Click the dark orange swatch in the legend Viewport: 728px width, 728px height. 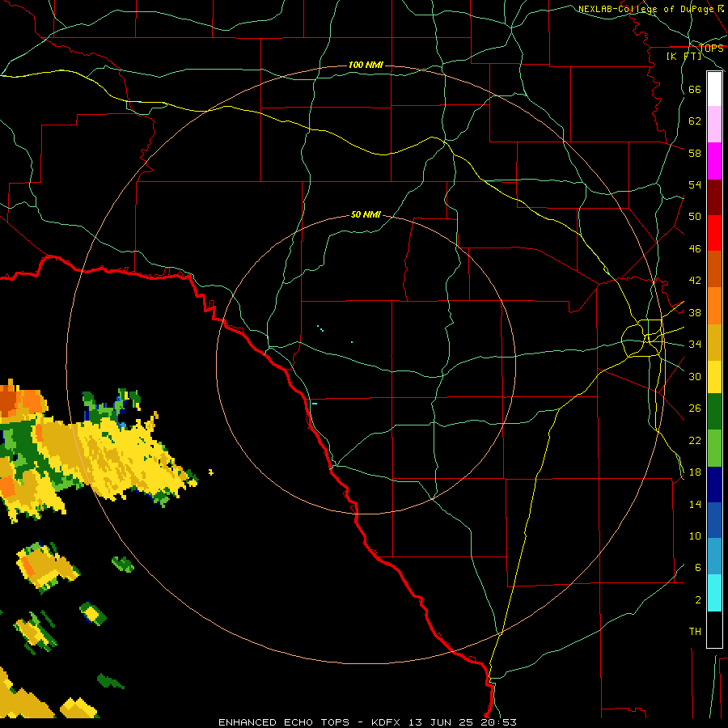tap(714, 269)
